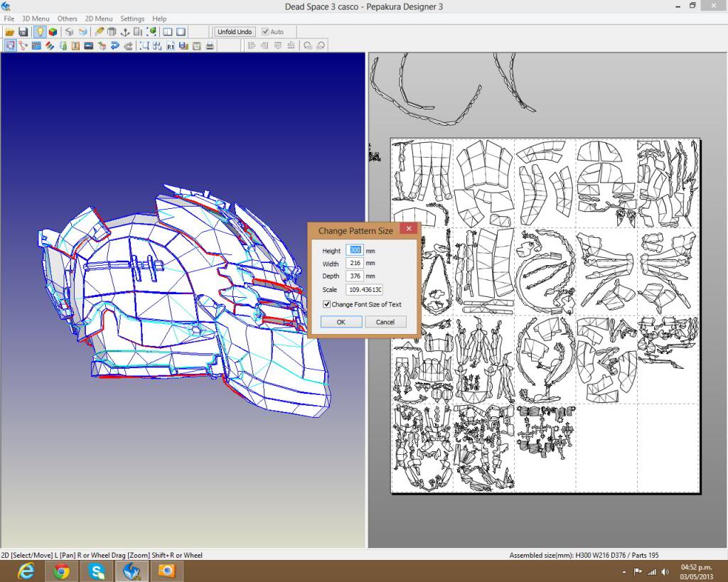
Task: Switch to the split two-pane window layout icon
Action: tap(168, 31)
